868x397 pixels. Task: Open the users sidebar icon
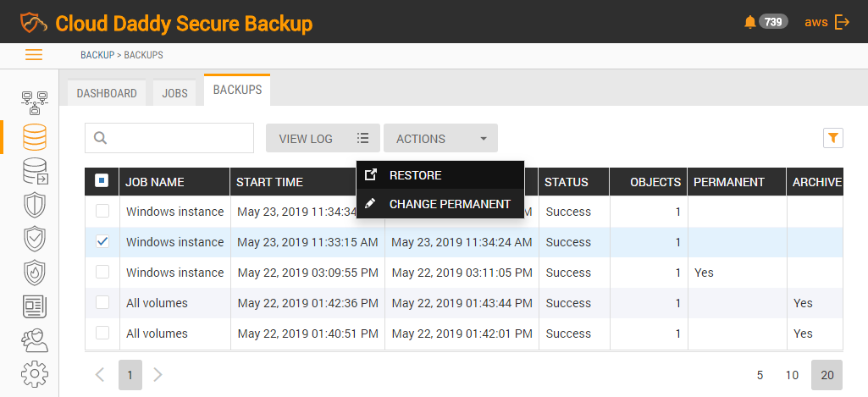coord(35,340)
